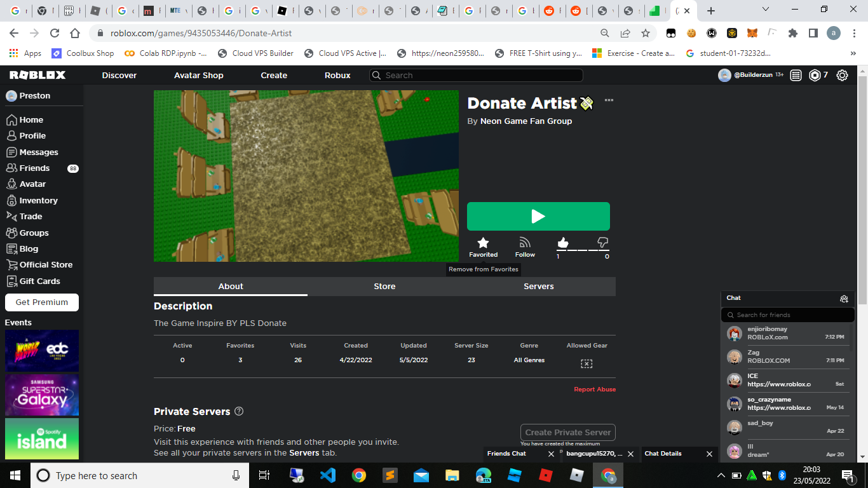
Task: Open Official Store in the sidebar
Action: point(39,264)
